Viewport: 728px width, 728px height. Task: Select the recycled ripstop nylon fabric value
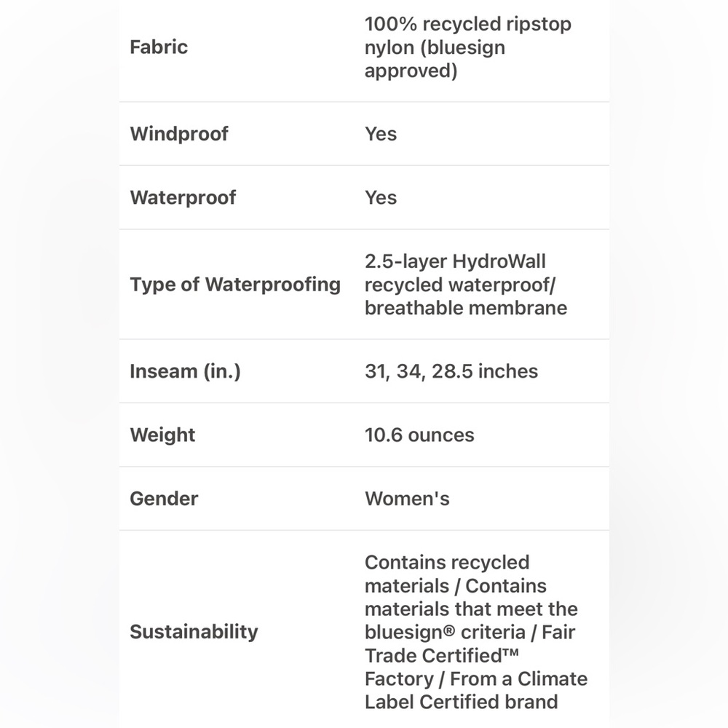[x=467, y=47]
